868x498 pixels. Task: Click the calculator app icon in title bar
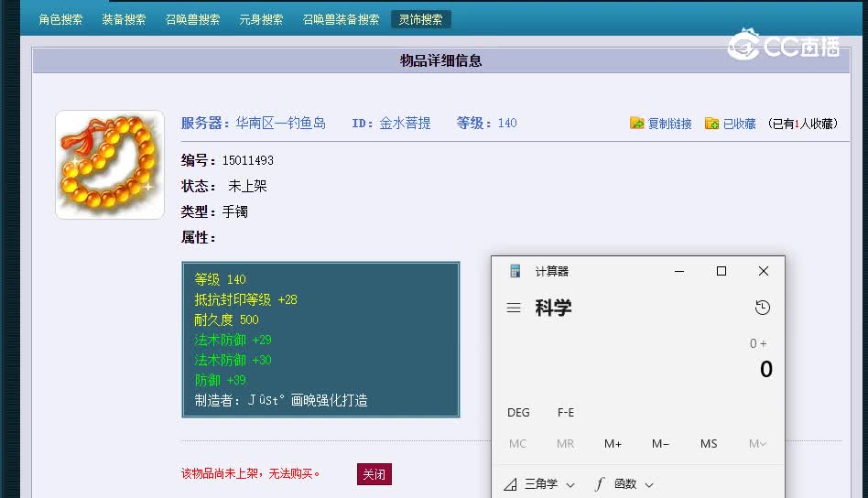[515, 271]
